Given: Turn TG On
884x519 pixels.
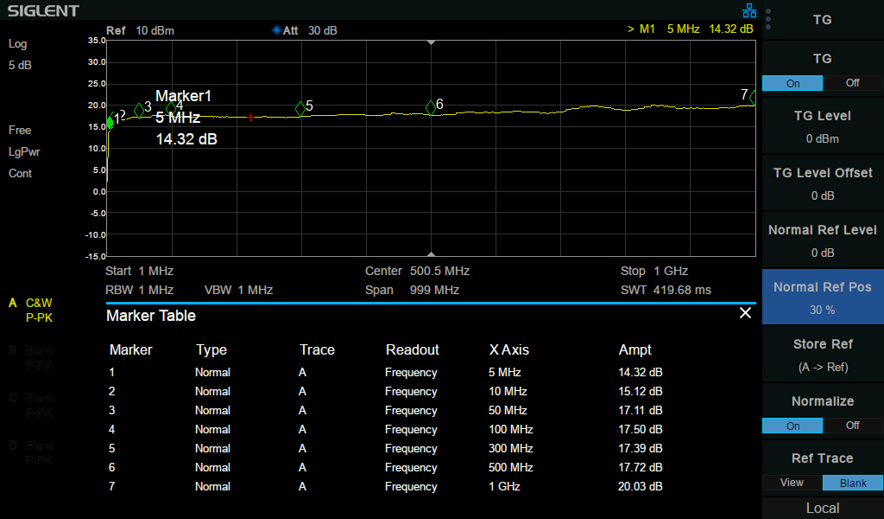Looking at the screenshot, I should click(793, 83).
